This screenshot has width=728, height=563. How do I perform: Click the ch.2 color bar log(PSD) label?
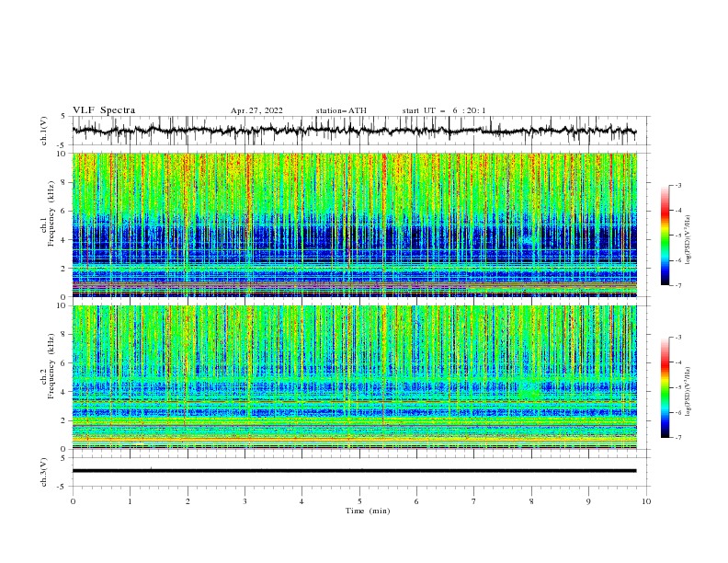[x=688, y=391]
